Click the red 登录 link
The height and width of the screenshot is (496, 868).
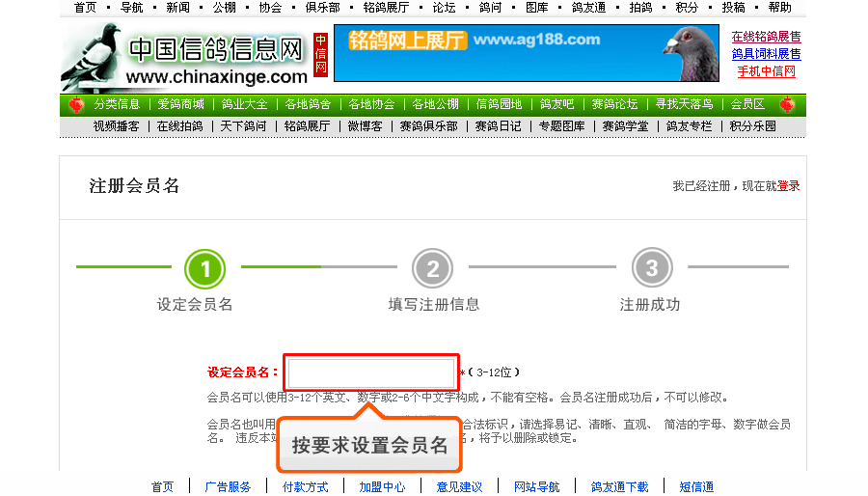788,186
